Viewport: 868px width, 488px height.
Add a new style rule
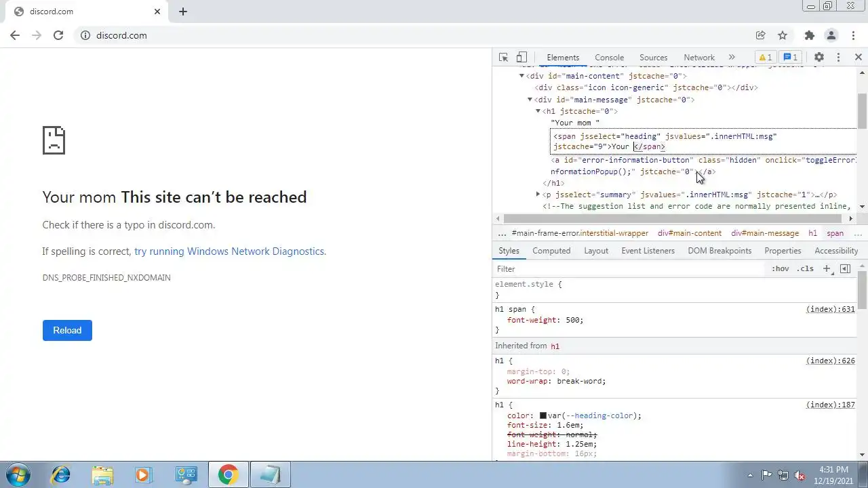[x=827, y=269]
